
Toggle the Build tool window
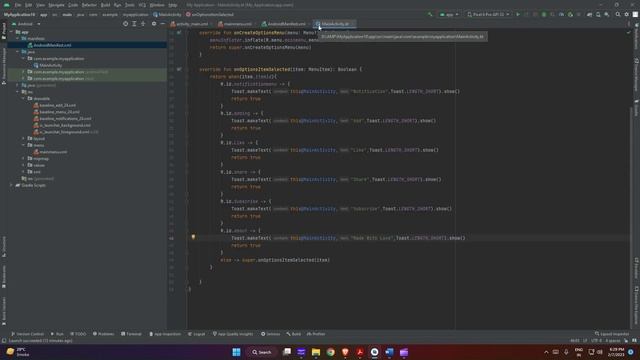tap(293, 334)
